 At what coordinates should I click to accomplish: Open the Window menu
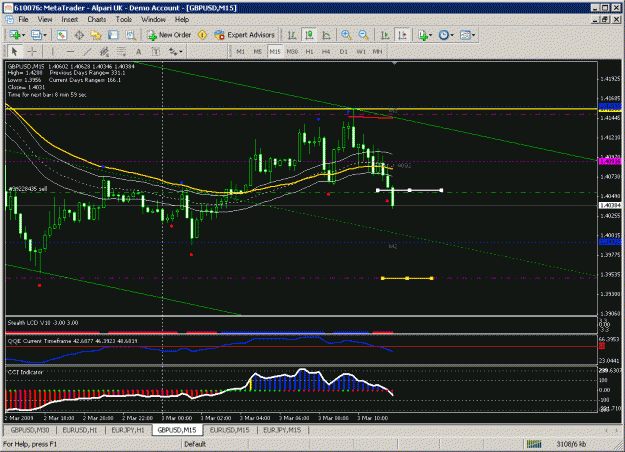coord(153,19)
